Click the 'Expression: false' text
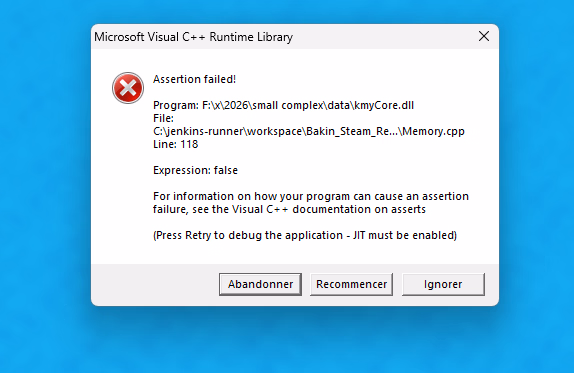574x373 pixels. (x=195, y=170)
